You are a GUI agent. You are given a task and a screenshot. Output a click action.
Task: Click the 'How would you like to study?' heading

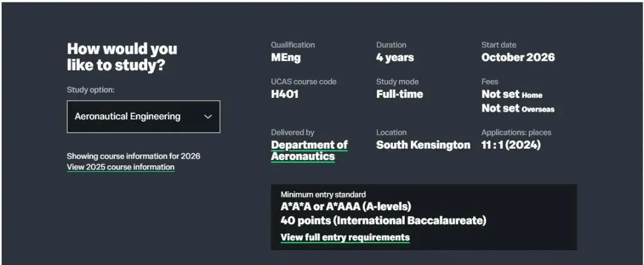tap(122, 57)
